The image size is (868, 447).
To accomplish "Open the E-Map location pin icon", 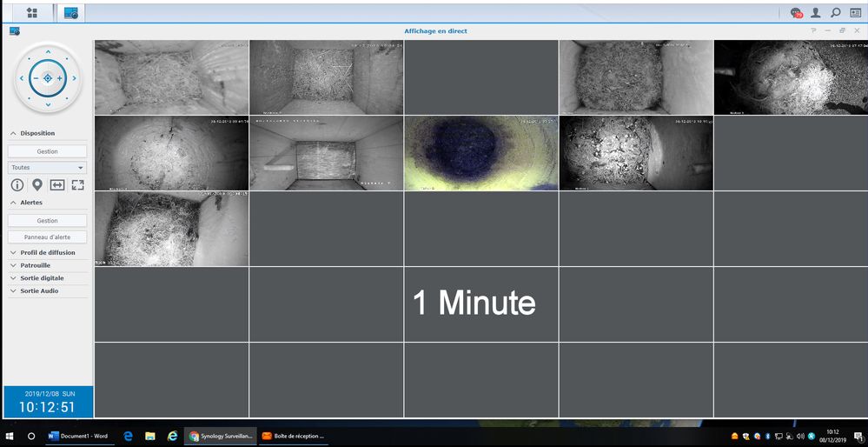I will tap(37, 184).
